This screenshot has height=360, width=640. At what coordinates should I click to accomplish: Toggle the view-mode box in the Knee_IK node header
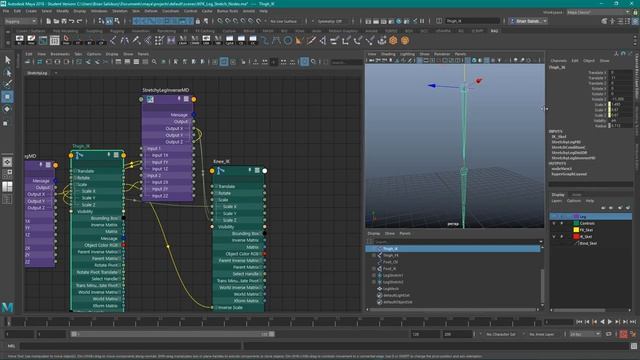(257, 171)
